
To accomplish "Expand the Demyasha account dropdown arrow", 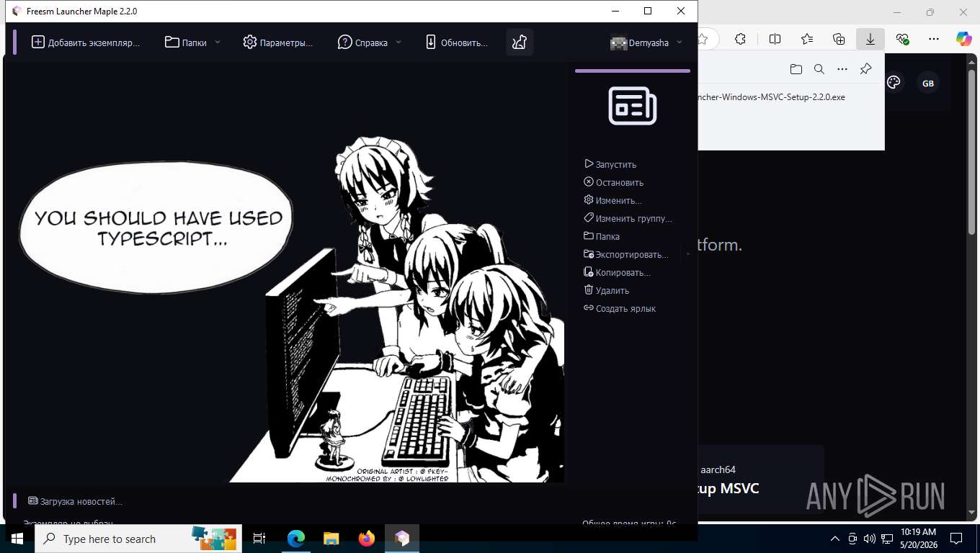I will coord(679,42).
